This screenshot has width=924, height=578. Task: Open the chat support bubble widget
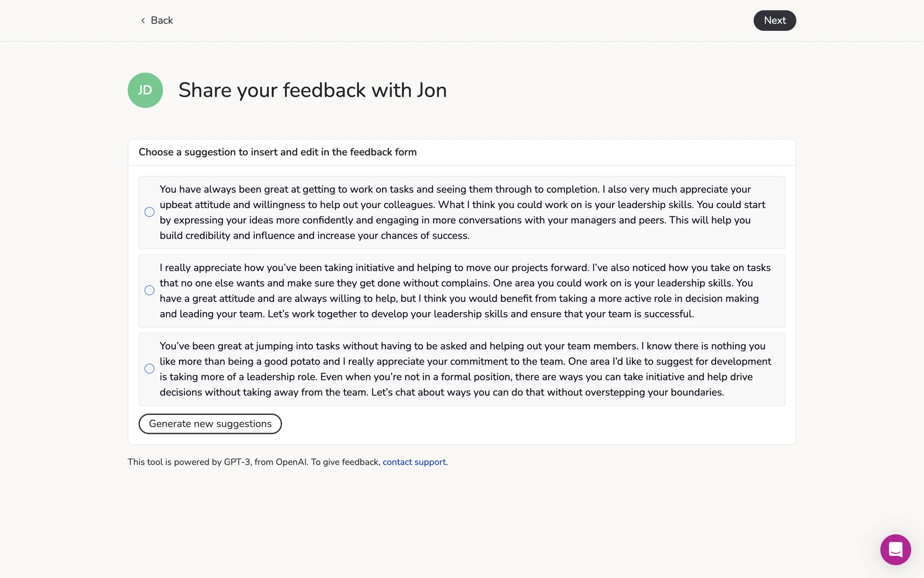pyautogui.click(x=895, y=550)
